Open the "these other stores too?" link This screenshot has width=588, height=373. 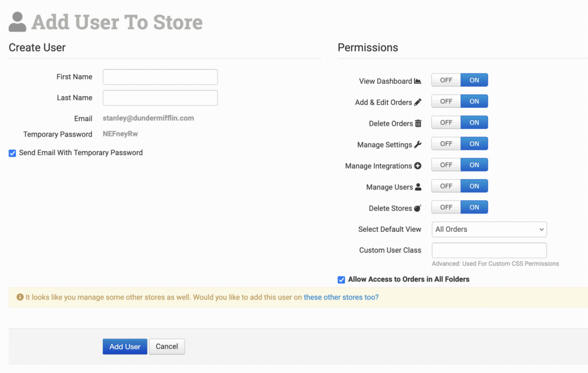tap(341, 297)
